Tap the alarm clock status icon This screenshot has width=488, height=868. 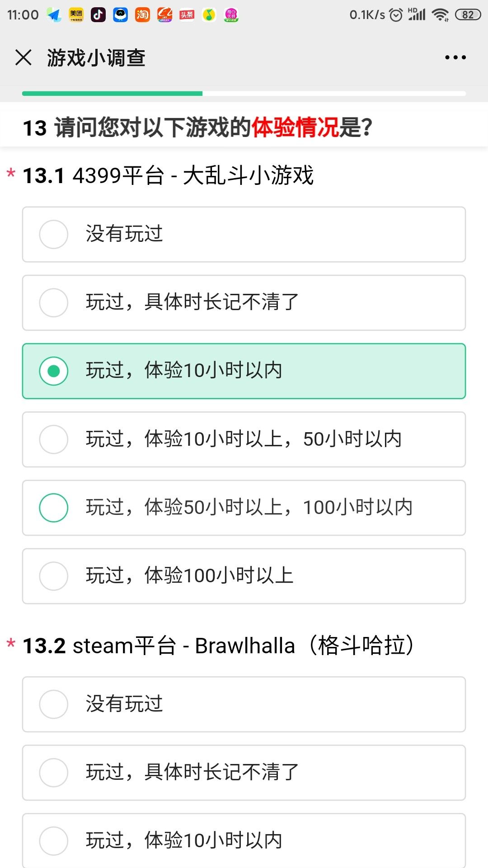[x=396, y=15]
